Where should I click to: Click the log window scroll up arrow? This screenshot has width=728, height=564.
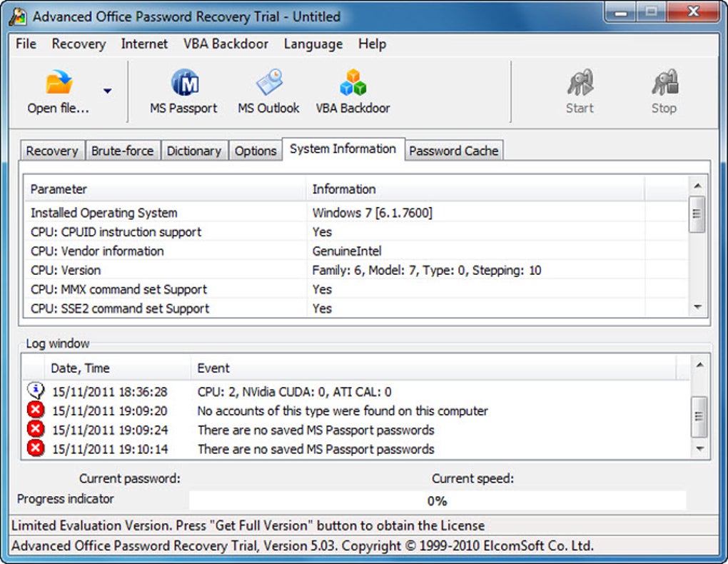tap(699, 365)
